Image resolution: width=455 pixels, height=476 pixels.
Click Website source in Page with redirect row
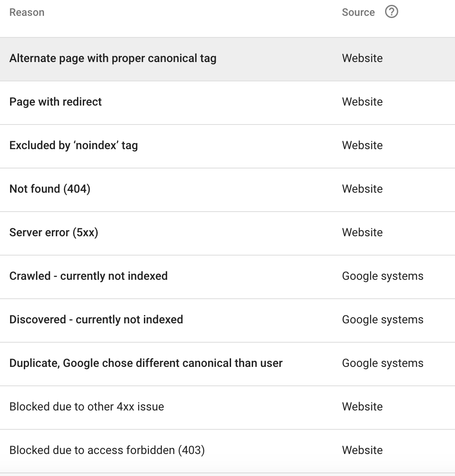[x=362, y=102]
